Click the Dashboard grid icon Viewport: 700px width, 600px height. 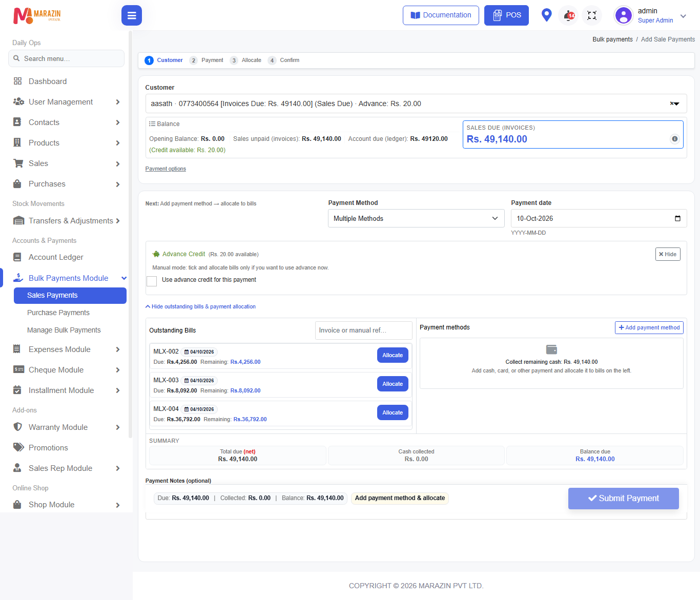click(x=18, y=81)
